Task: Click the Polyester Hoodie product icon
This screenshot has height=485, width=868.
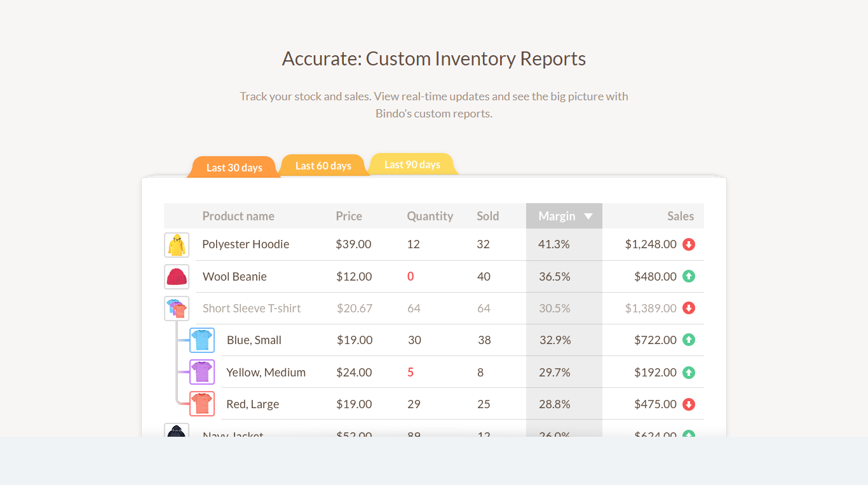Action: pos(177,244)
